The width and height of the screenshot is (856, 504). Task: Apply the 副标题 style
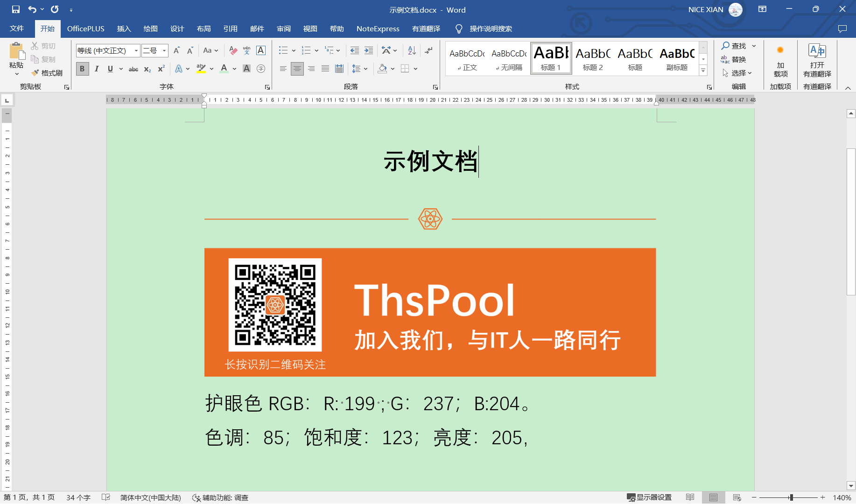coord(677,58)
